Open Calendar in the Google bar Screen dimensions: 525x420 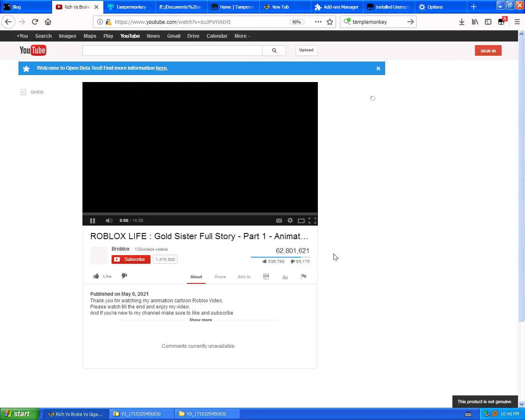pyautogui.click(x=217, y=36)
